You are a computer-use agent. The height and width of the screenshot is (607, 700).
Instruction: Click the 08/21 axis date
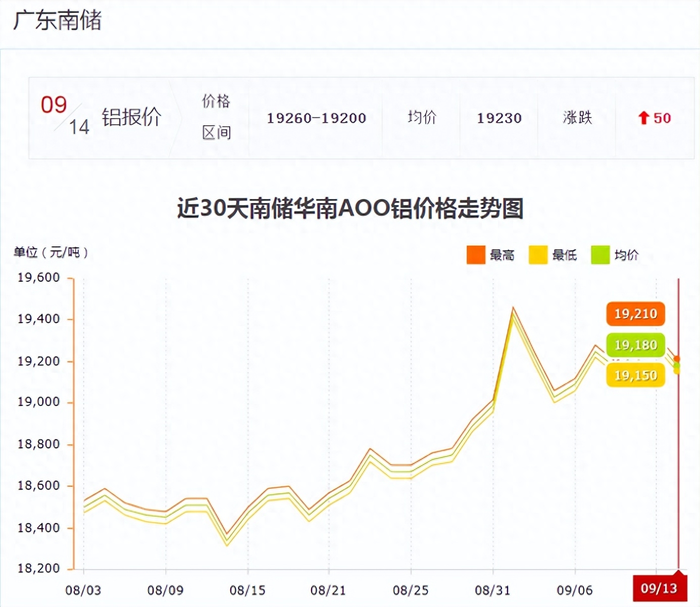pyautogui.click(x=328, y=590)
